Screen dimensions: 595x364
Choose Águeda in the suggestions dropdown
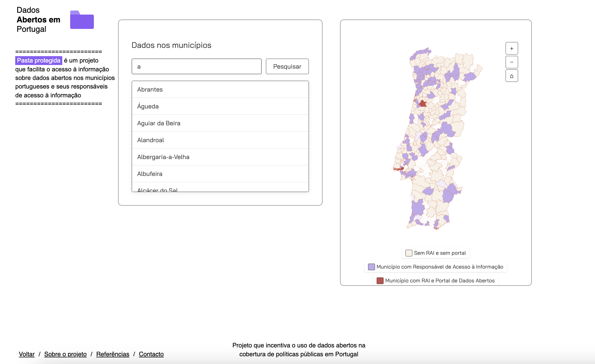[220, 106]
